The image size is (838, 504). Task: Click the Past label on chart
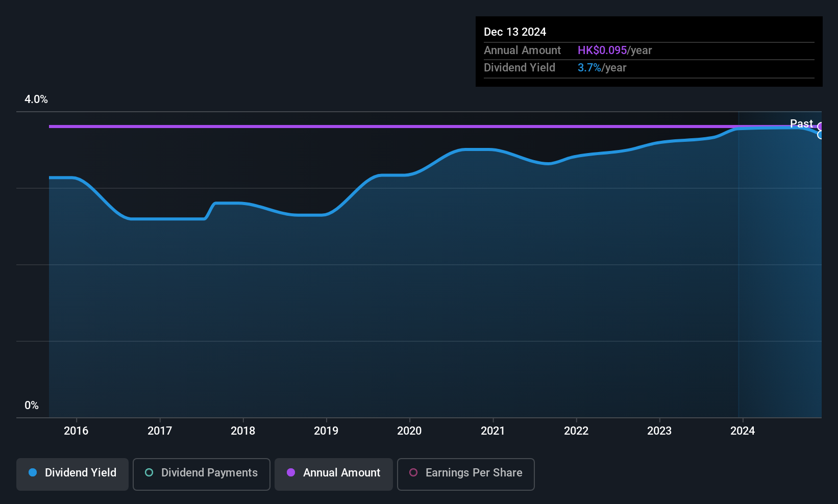tap(801, 123)
